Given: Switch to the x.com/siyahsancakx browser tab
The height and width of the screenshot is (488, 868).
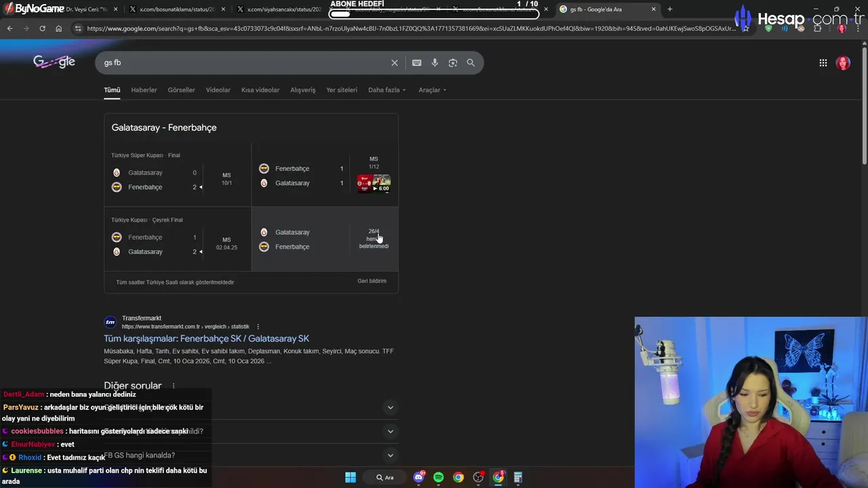Looking at the screenshot, I should (x=283, y=9).
